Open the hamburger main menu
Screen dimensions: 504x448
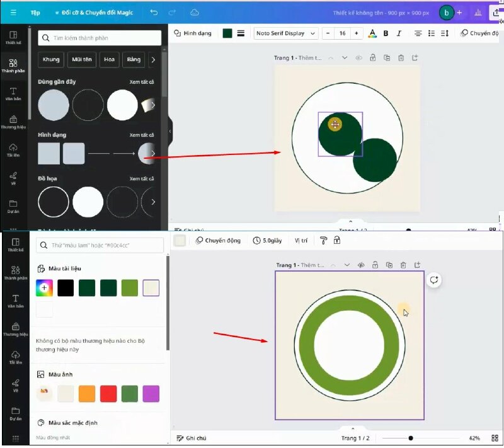click(x=13, y=13)
